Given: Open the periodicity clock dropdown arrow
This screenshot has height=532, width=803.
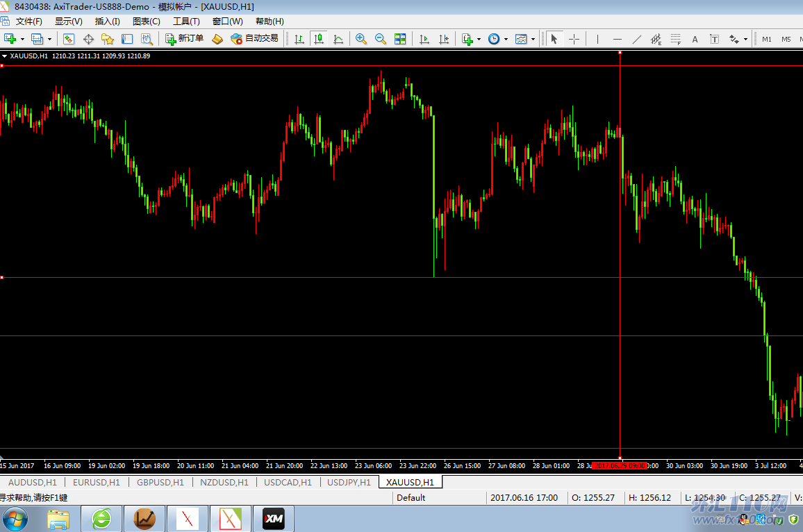Looking at the screenshot, I should [506, 40].
